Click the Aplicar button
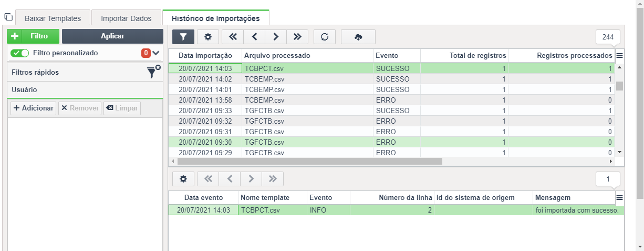The height and width of the screenshot is (251, 644). coord(112,36)
